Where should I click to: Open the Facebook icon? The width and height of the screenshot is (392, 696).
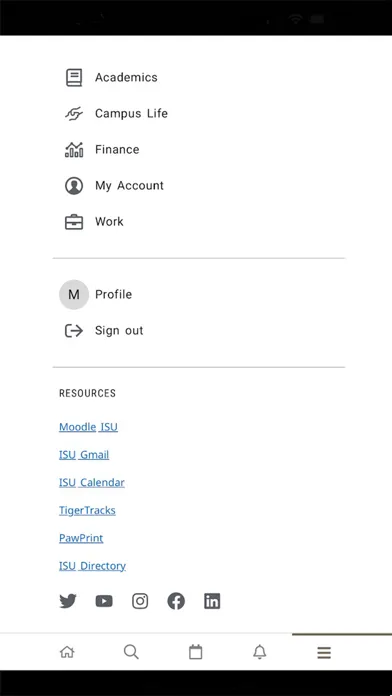pyautogui.click(x=176, y=601)
